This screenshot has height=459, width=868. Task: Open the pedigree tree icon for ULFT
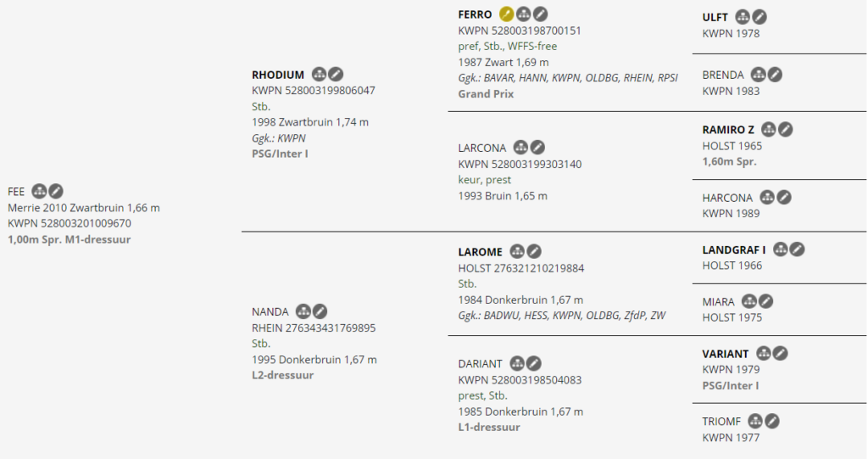743,17
